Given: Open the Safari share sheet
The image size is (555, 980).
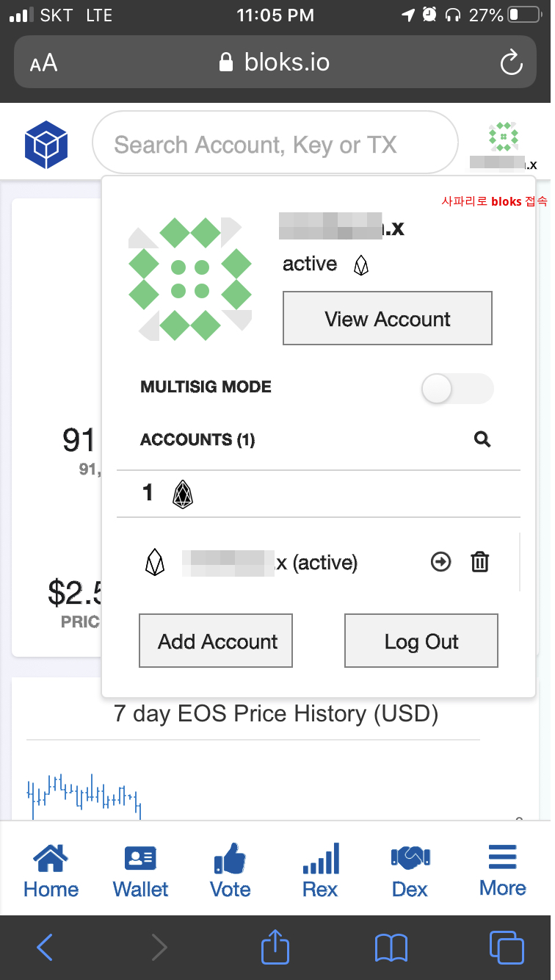Looking at the screenshot, I should pyautogui.click(x=275, y=947).
